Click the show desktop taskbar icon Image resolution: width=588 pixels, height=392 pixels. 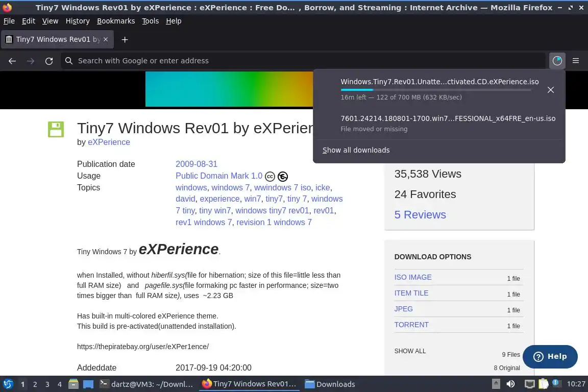[88, 384]
